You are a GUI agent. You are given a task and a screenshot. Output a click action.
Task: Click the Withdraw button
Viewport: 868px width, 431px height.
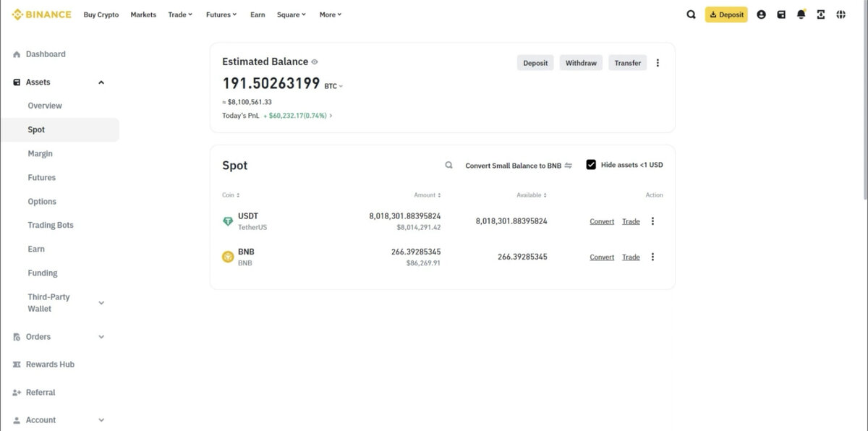click(581, 63)
